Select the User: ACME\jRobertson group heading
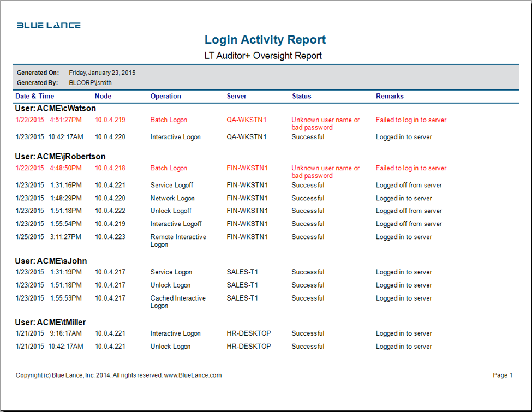Screen dimensions: 532x412 tap(60, 157)
